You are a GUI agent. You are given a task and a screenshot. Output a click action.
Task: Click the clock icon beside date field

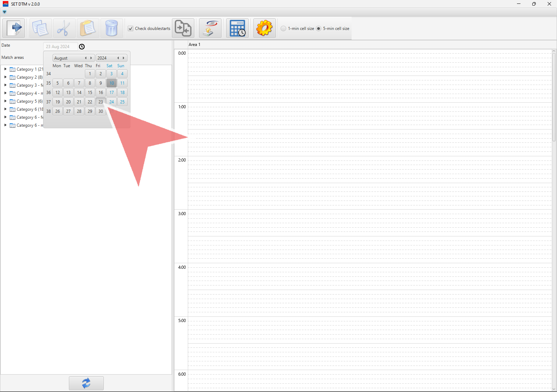tap(82, 47)
